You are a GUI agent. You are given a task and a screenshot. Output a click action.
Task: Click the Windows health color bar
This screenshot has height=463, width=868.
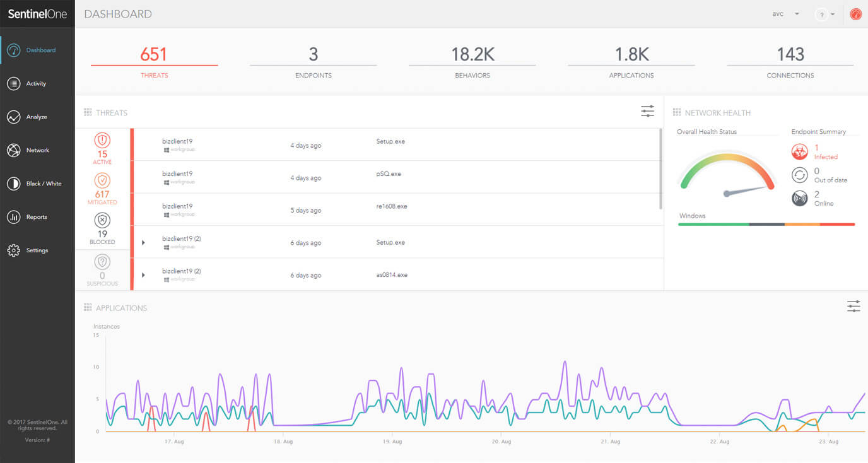coord(766,224)
